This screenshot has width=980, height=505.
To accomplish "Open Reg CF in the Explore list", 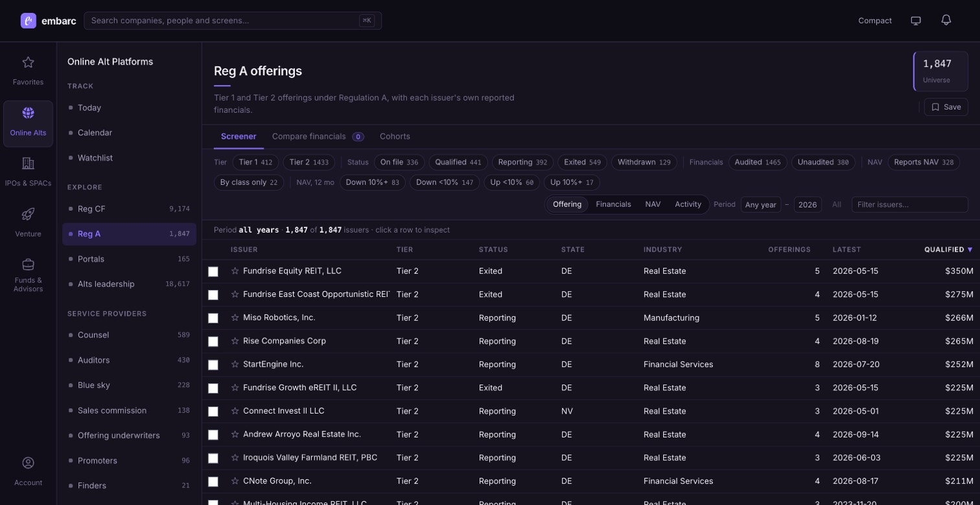I will click(x=129, y=209).
